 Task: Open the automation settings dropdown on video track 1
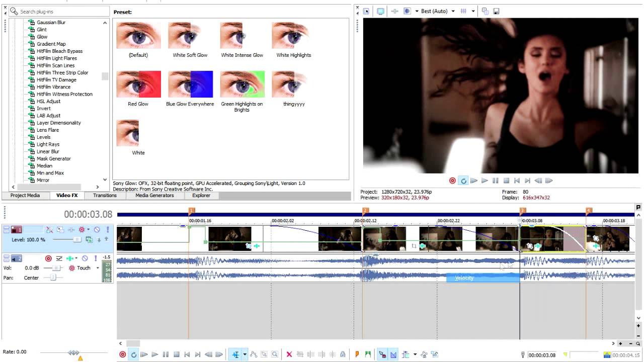pos(88,230)
